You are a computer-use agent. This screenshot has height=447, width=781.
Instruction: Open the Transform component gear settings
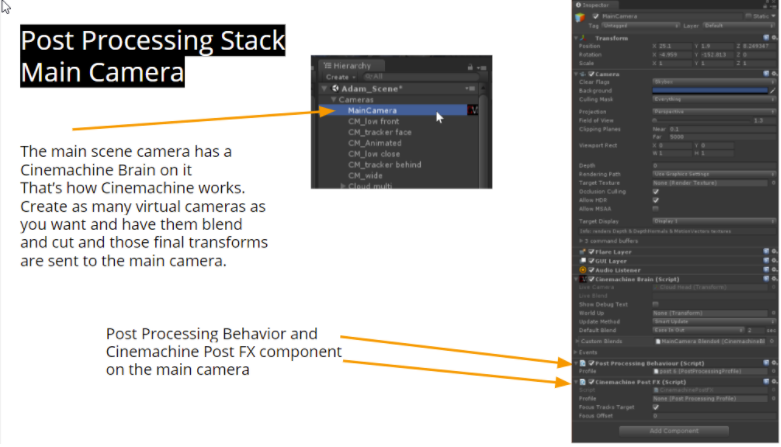tap(774, 39)
